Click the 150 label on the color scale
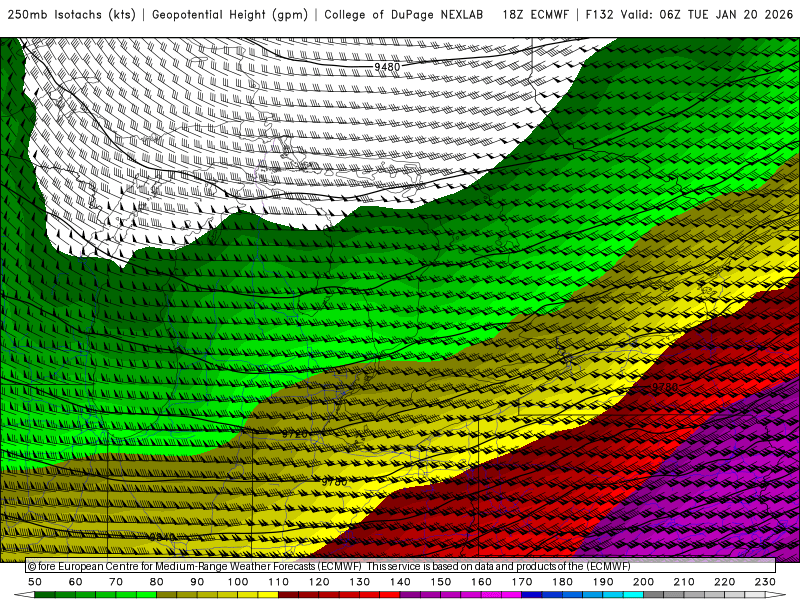Viewport: 800px width, 600px height. (440, 582)
